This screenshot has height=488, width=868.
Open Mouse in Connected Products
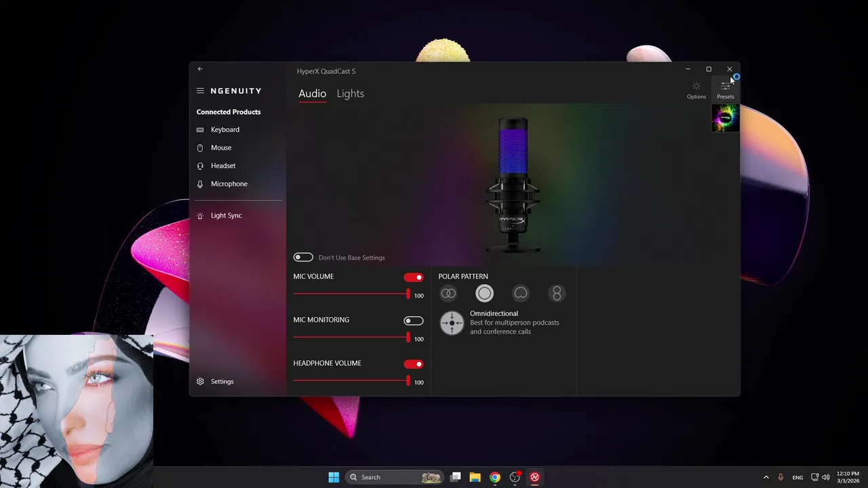[x=221, y=148]
